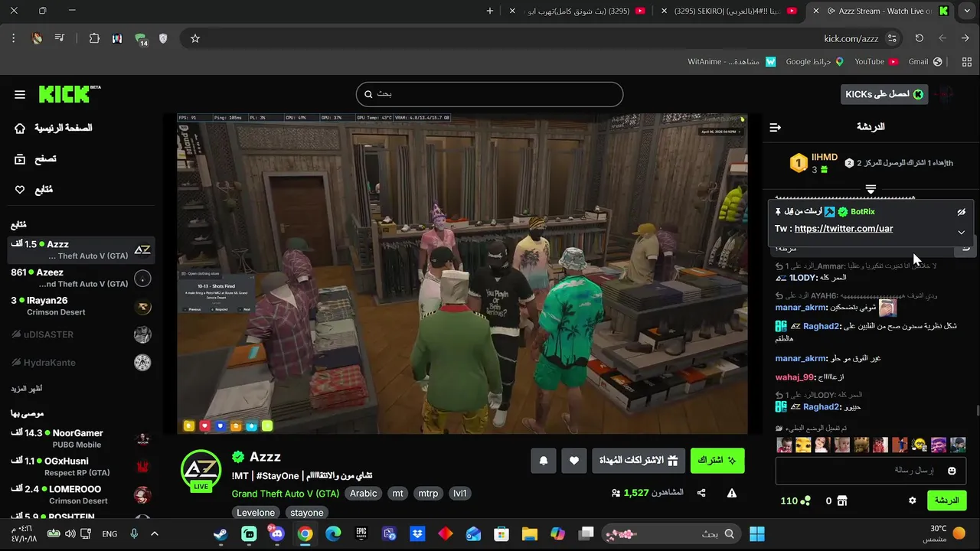Bookmark this page with star icon
980x551 pixels.
(x=195, y=38)
